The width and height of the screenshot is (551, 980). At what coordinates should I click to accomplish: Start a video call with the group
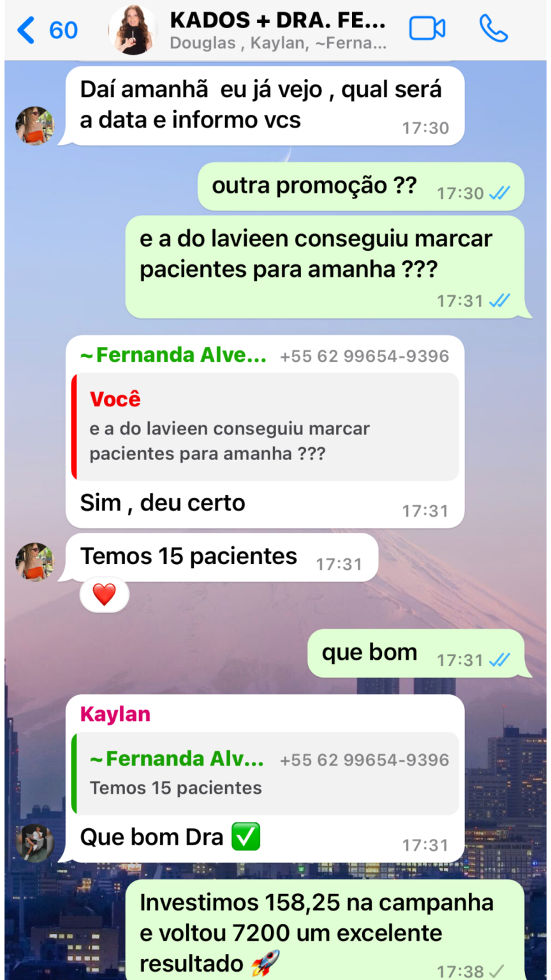(427, 29)
